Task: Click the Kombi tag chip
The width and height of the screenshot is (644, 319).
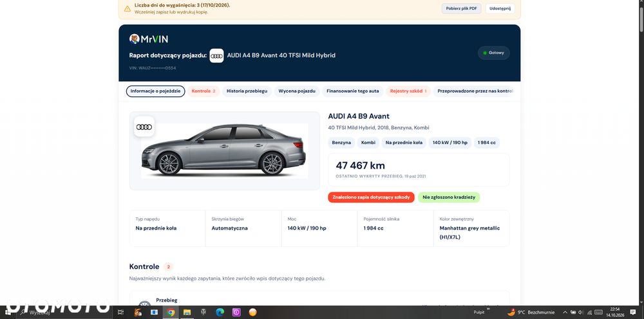Action: [368, 143]
